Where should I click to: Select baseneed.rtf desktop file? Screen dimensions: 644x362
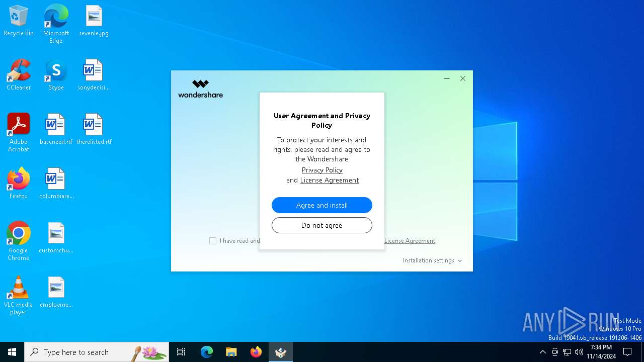[x=56, y=129]
